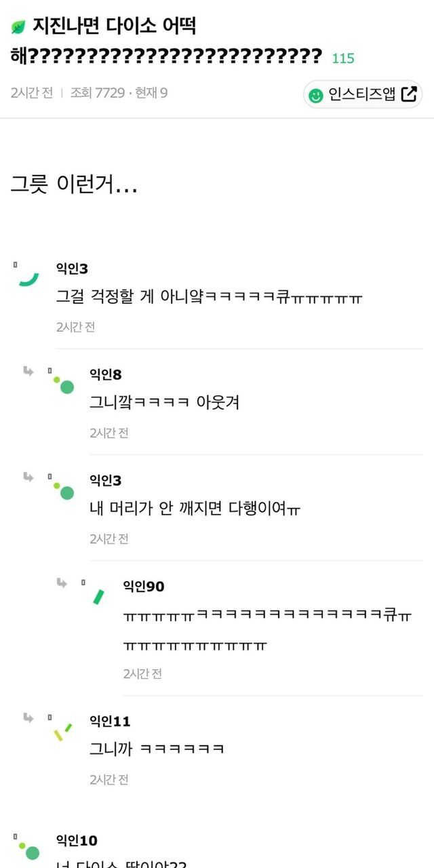Select the 익인10 username
The width and height of the screenshot is (434, 868).
pyautogui.click(x=77, y=841)
